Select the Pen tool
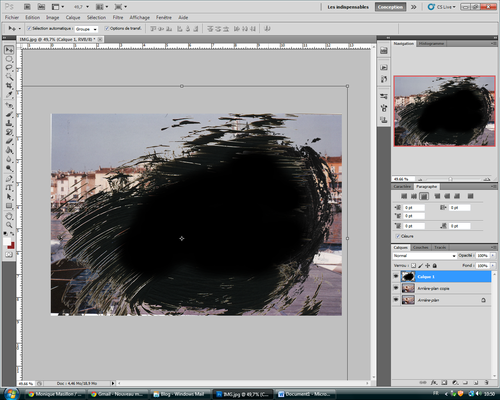 tap(9, 179)
